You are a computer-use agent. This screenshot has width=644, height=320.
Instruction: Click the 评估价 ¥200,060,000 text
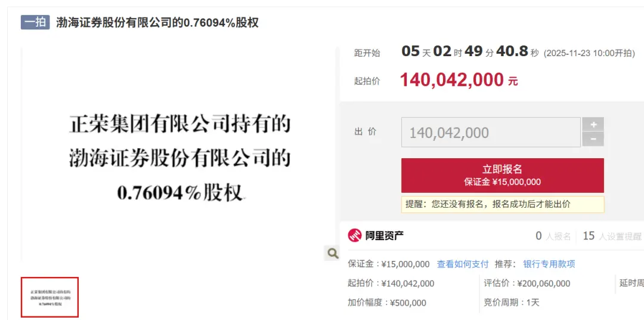pyautogui.click(x=527, y=284)
